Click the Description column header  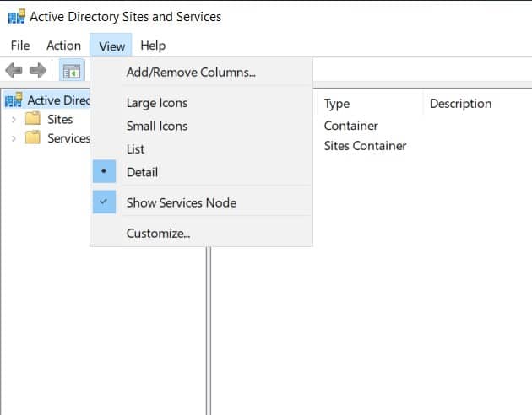pos(460,104)
